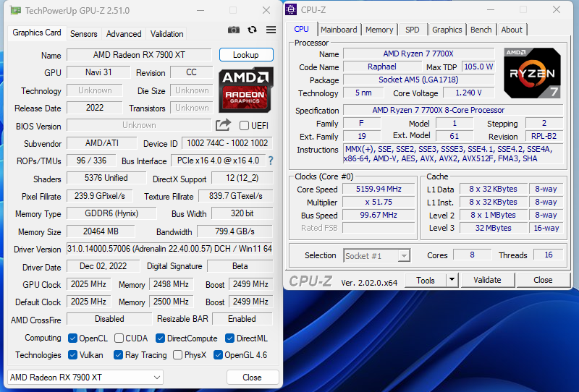Toggle the UEFI checkbox
The height and width of the screenshot is (392, 579).
[244, 126]
